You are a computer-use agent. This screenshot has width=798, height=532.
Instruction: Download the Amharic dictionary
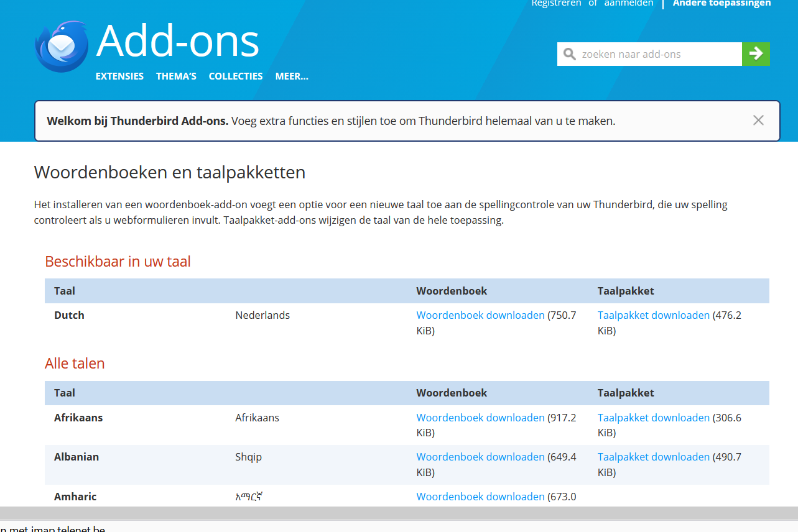(x=480, y=497)
